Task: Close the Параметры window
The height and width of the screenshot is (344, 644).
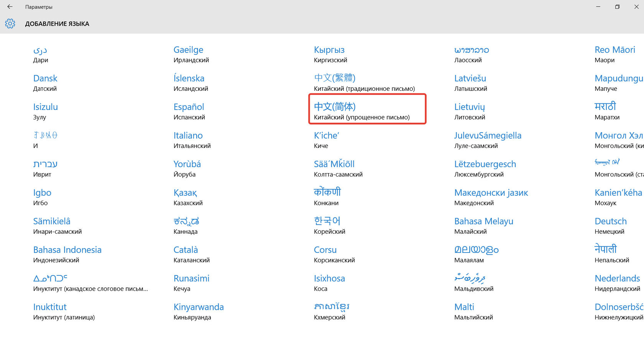Action: 636,7
